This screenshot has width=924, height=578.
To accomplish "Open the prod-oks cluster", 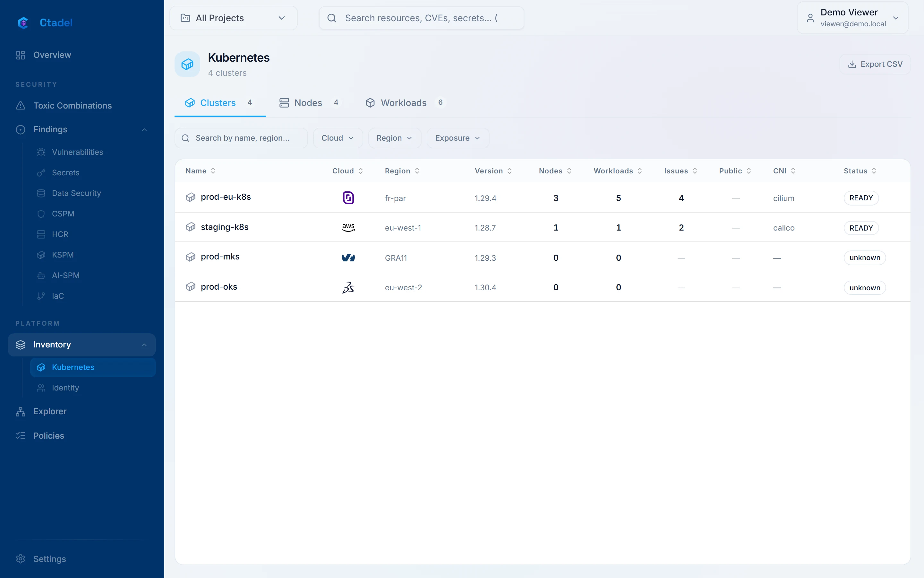I will point(219,287).
